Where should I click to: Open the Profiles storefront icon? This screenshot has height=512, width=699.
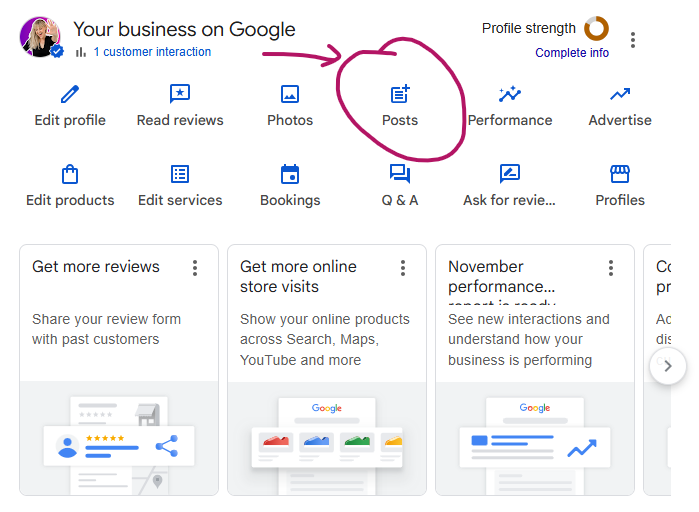click(x=620, y=174)
